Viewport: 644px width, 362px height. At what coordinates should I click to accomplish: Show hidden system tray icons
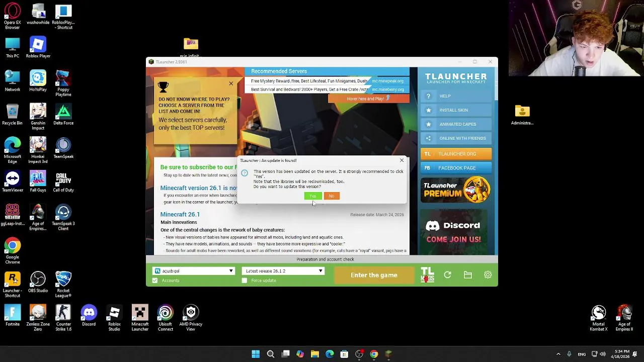558,354
